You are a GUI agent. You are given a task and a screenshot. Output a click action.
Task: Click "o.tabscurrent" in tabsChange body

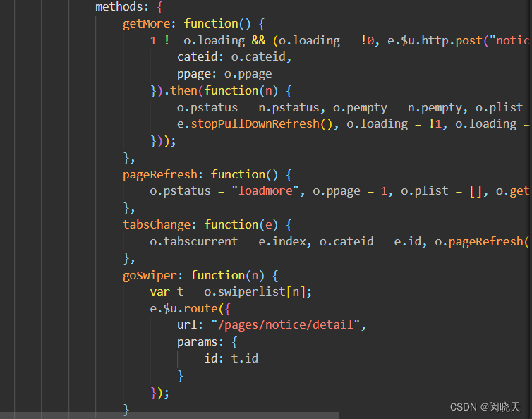194,241
